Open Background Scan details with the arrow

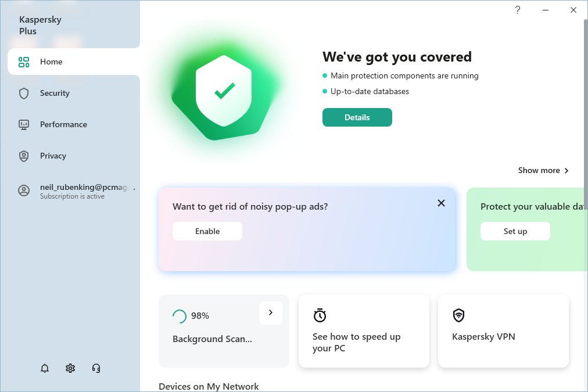pos(270,313)
